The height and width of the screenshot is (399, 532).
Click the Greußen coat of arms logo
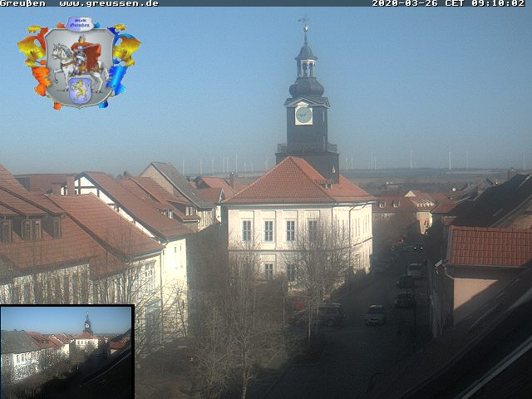pyautogui.click(x=79, y=63)
